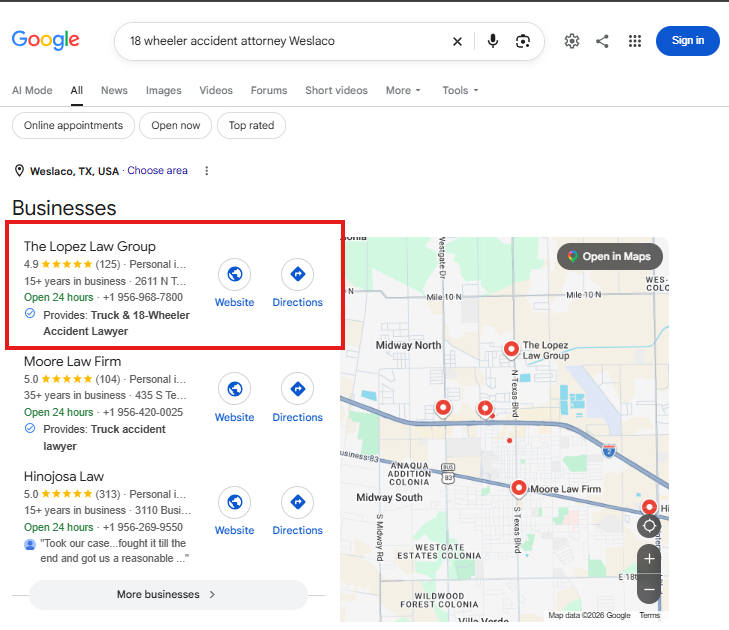Click the Moore Law Firm map pin
729x630 pixels.
[518, 489]
